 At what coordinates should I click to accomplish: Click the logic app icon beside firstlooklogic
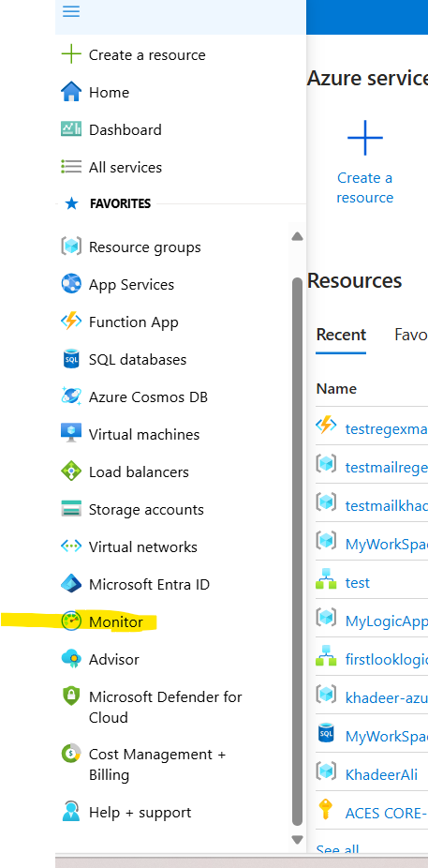(x=326, y=655)
